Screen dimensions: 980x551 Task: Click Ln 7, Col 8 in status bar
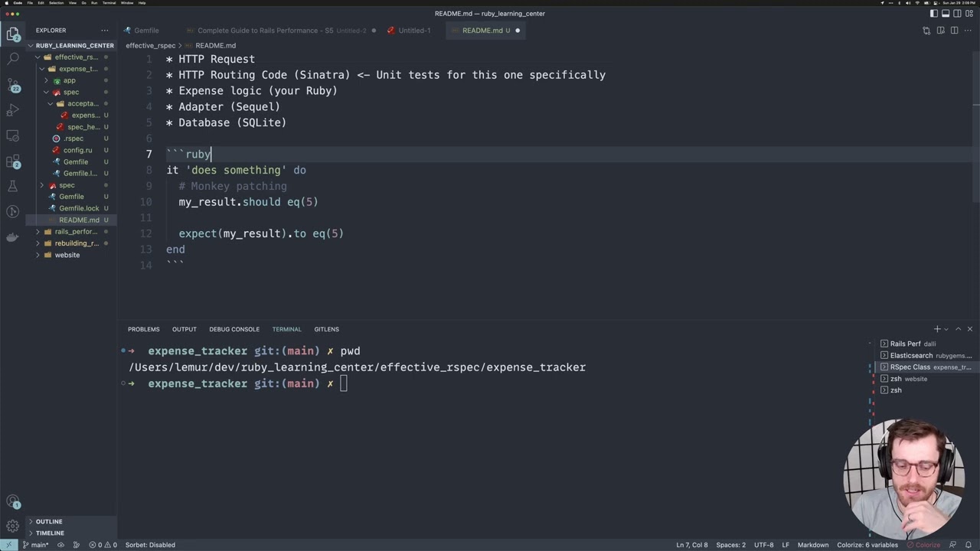(691, 545)
